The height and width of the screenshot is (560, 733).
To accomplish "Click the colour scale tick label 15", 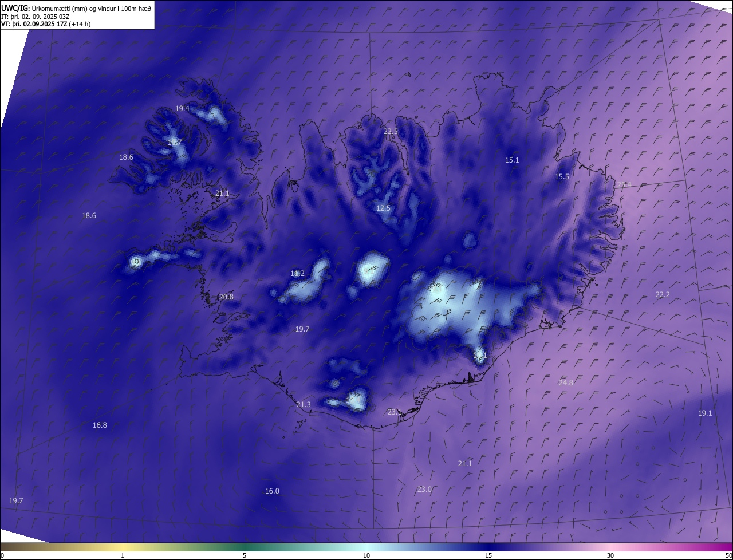I will (x=488, y=556).
